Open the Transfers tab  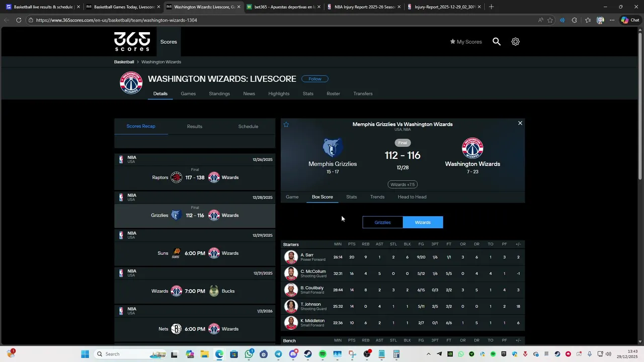[x=363, y=94]
